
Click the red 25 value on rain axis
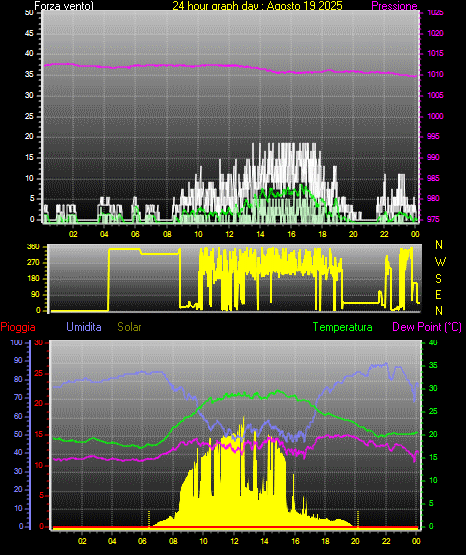point(39,373)
